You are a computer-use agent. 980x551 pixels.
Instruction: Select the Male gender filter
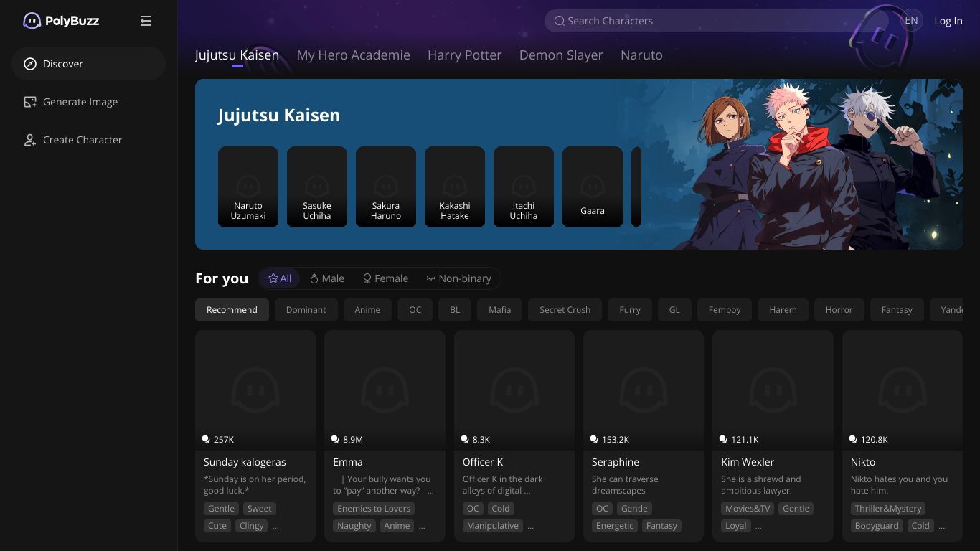327,278
